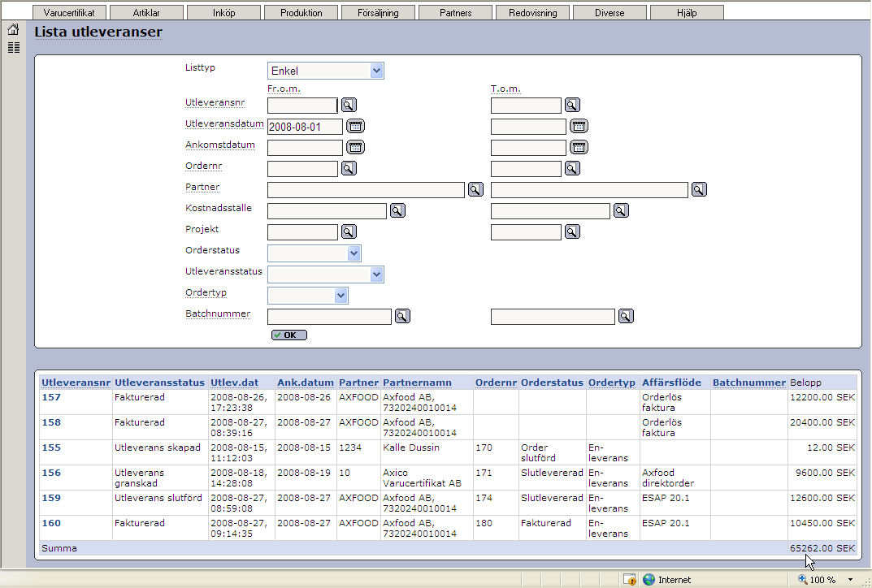Sort by Batchnummer column header
Viewport: 872px width, 588px height.
coord(749,383)
